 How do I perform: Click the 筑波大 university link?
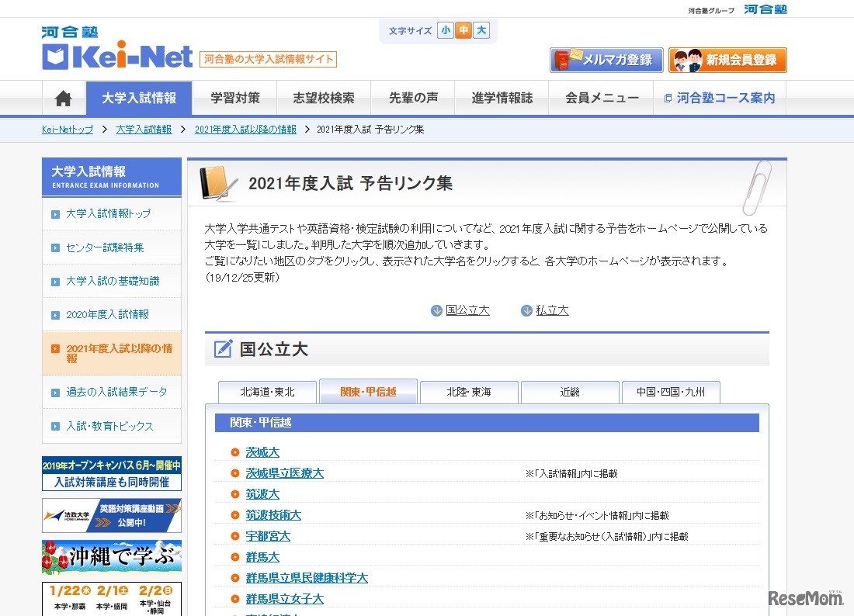coord(262,493)
